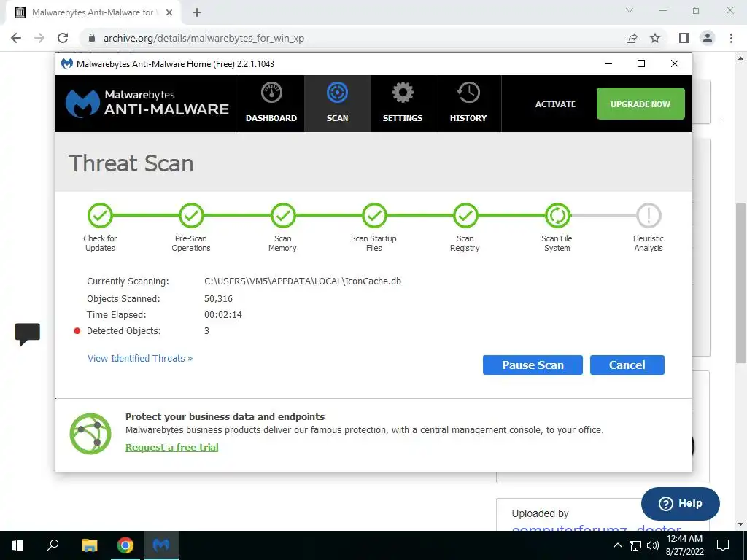Click the Activate link

pyautogui.click(x=555, y=104)
